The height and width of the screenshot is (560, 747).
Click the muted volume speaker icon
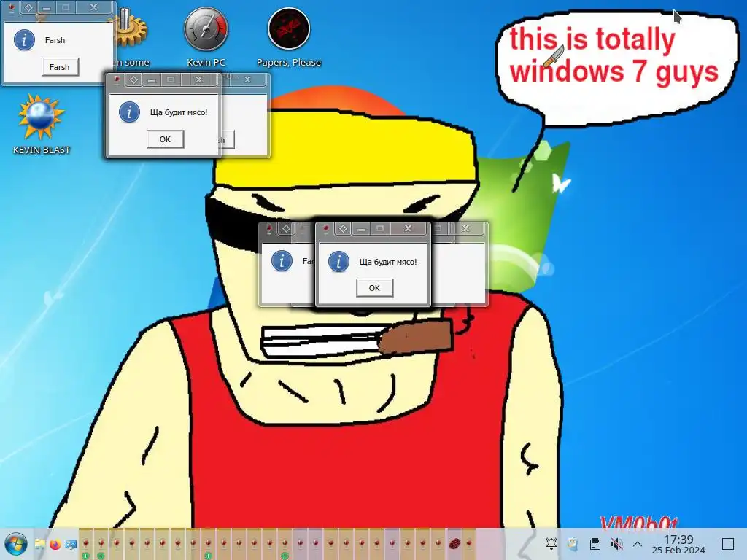617,544
